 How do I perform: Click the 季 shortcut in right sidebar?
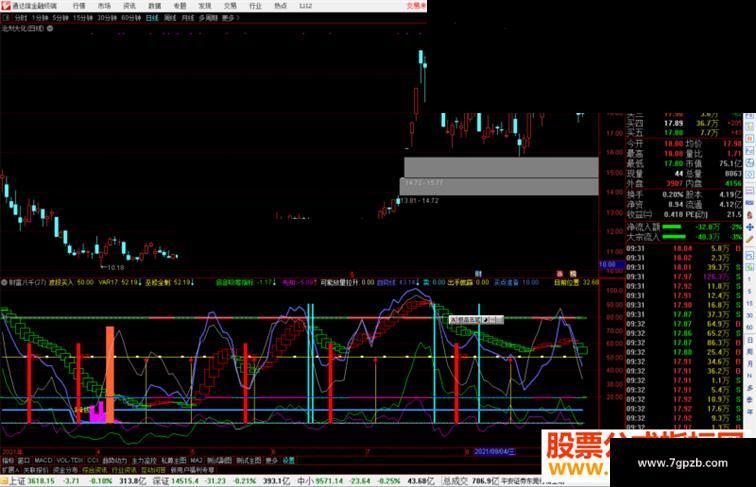coord(750,399)
